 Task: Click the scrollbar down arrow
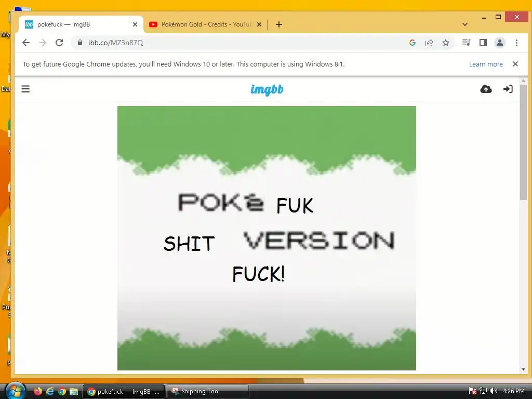pos(523,369)
